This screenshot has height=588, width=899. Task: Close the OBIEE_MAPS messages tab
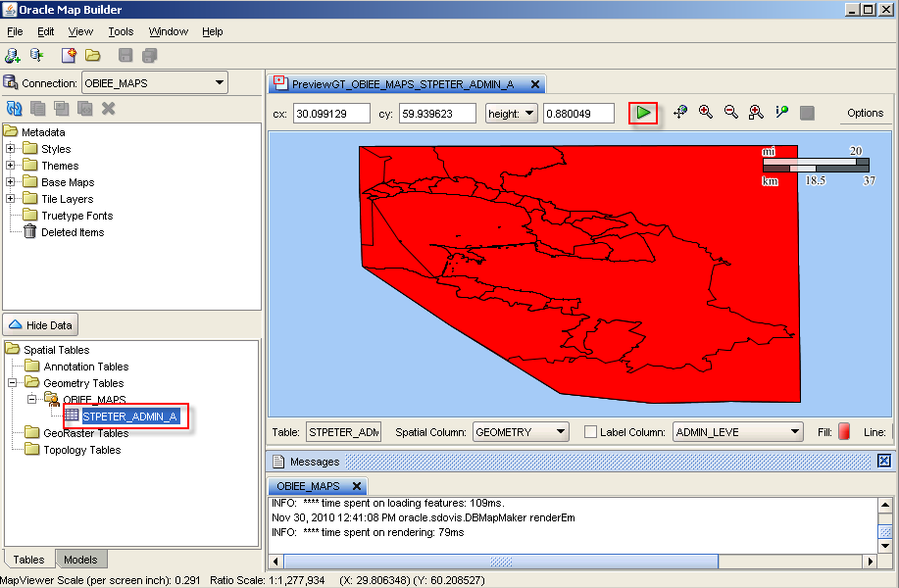357,485
